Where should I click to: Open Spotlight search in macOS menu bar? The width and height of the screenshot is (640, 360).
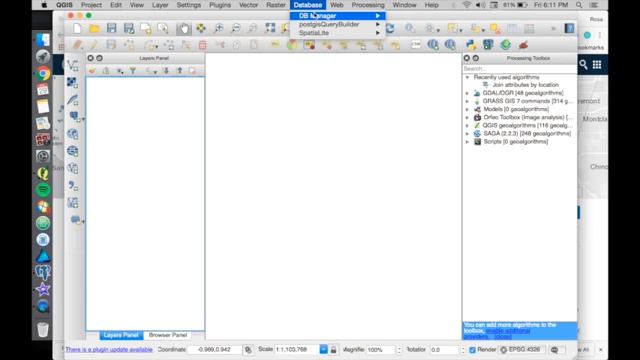tap(579, 5)
